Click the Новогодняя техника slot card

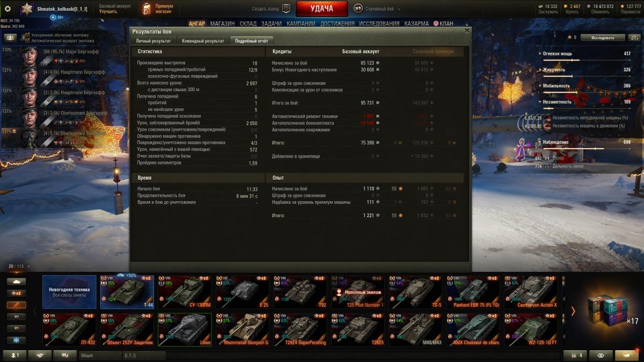coord(69,292)
